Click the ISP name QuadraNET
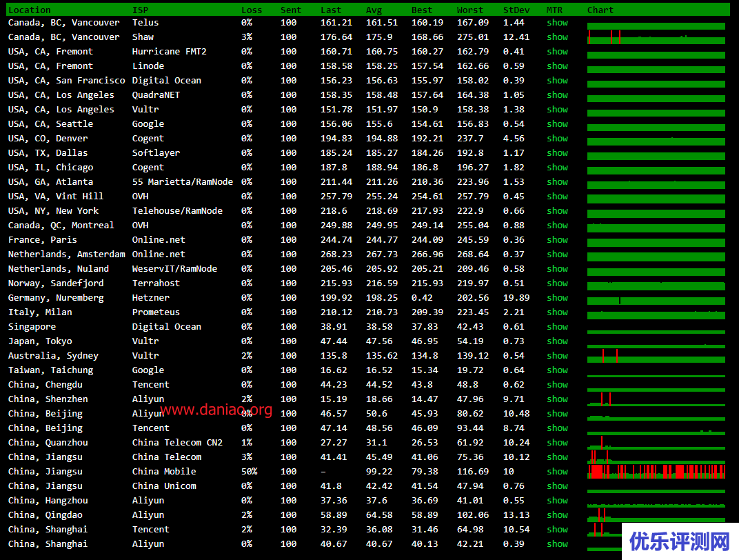The width and height of the screenshot is (739, 560). coord(156,95)
